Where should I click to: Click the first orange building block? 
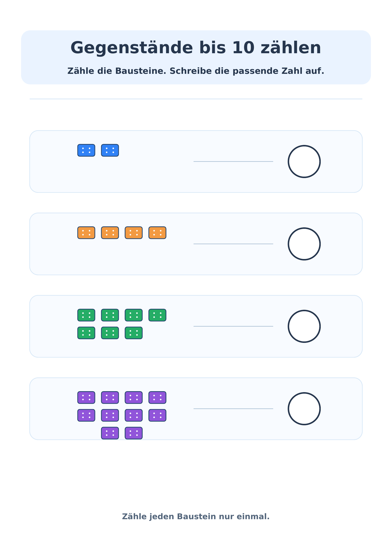pos(86,233)
